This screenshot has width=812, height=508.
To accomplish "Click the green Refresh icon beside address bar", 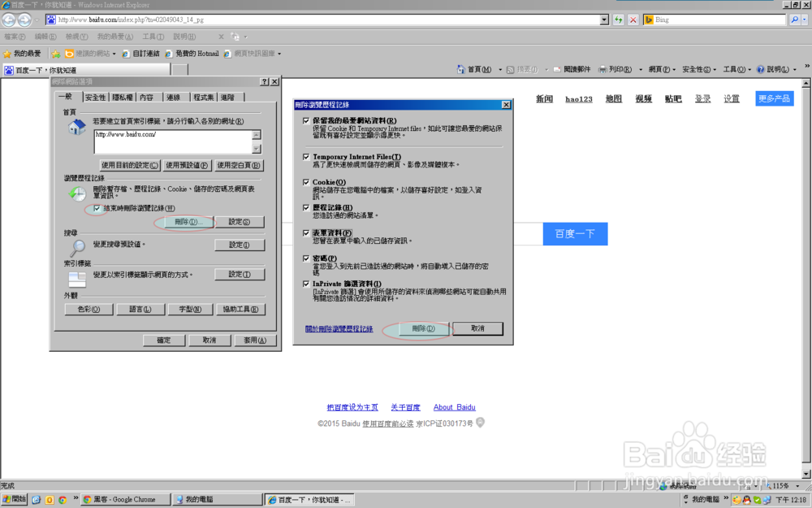I will pyautogui.click(x=618, y=20).
